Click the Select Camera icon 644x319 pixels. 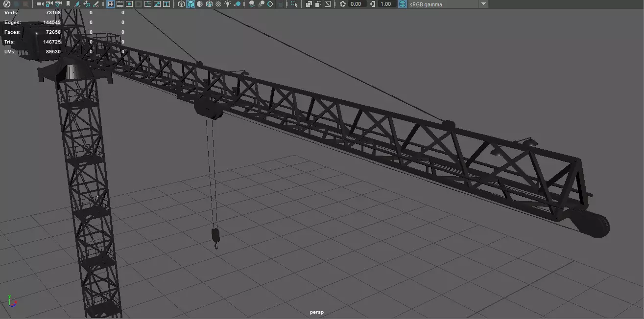click(x=40, y=4)
